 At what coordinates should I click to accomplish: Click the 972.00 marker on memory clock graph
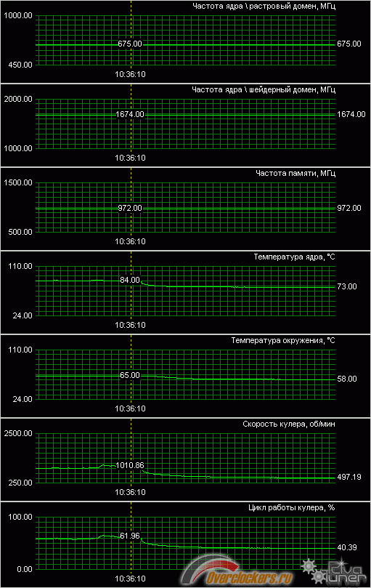[x=130, y=208]
